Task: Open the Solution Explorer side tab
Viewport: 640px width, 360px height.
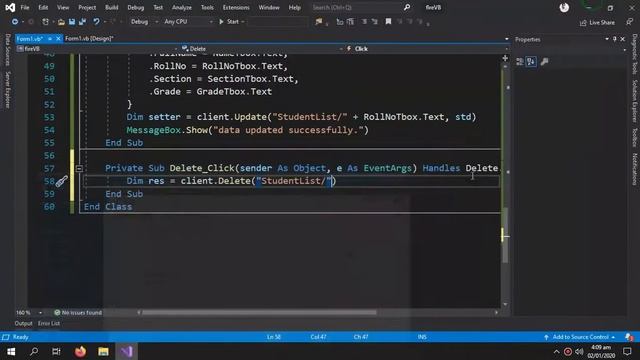Action: coord(635,101)
